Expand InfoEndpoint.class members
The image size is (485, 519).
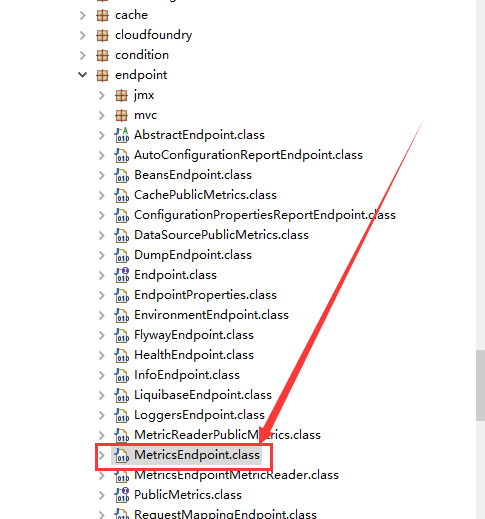pyautogui.click(x=102, y=375)
